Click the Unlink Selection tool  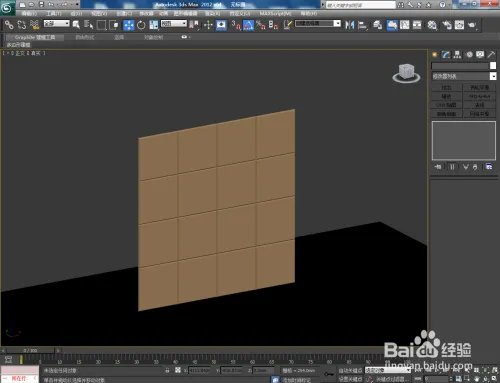pos(22,25)
